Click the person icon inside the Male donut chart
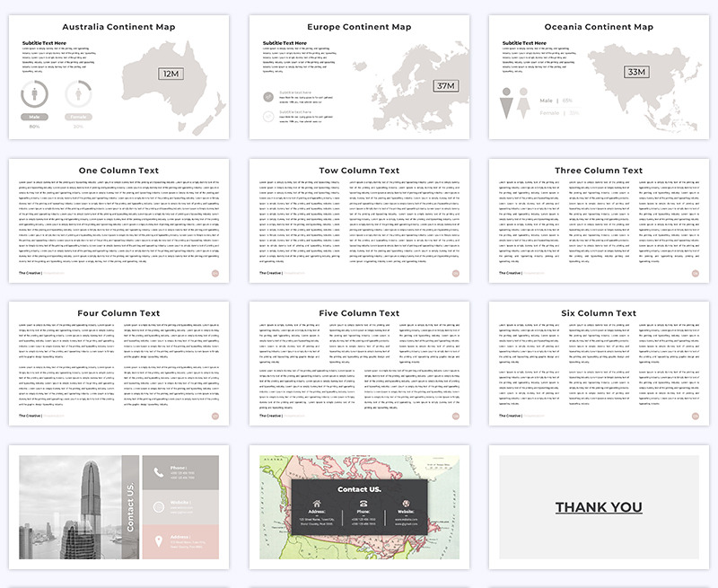This screenshot has width=718, height=588. tap(35, 93)
